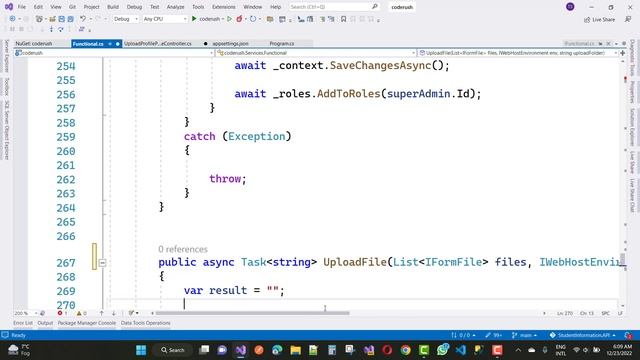640x360 pixels.
Task: Open Opera browser from the taskbar
Action: coord(387,350)
